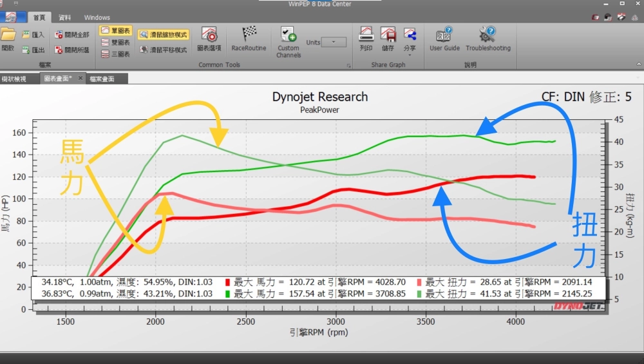Open Troubleshooting help
Screen dimensions: 644x364
pos(488,37)
